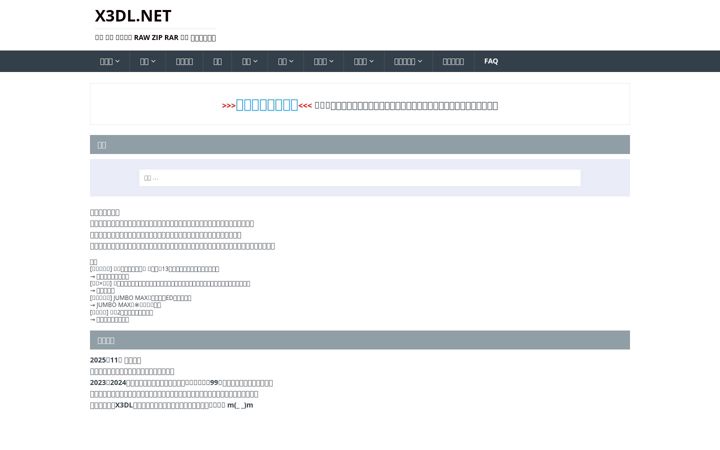
Task: Select the line ending with m(_ _)m
Action: point(171,405)
